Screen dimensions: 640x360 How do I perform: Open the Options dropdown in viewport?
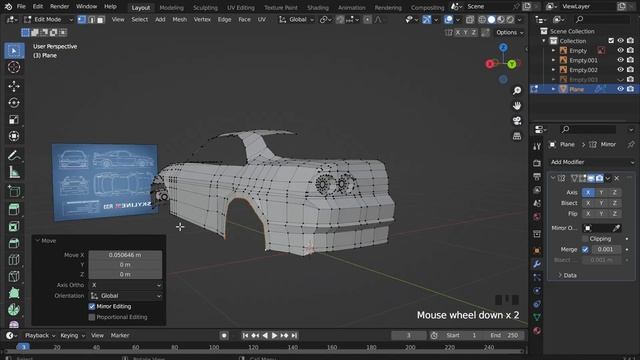coord(509,32)
